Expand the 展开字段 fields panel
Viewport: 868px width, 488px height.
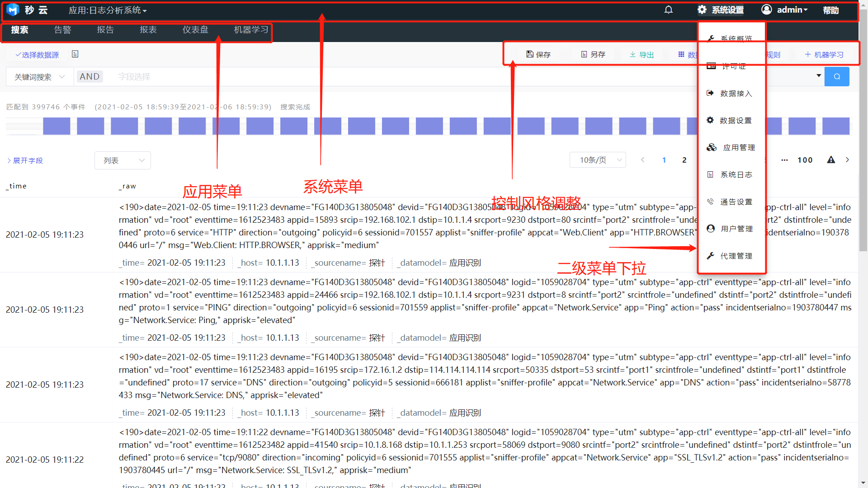click(x=25, y=161)
